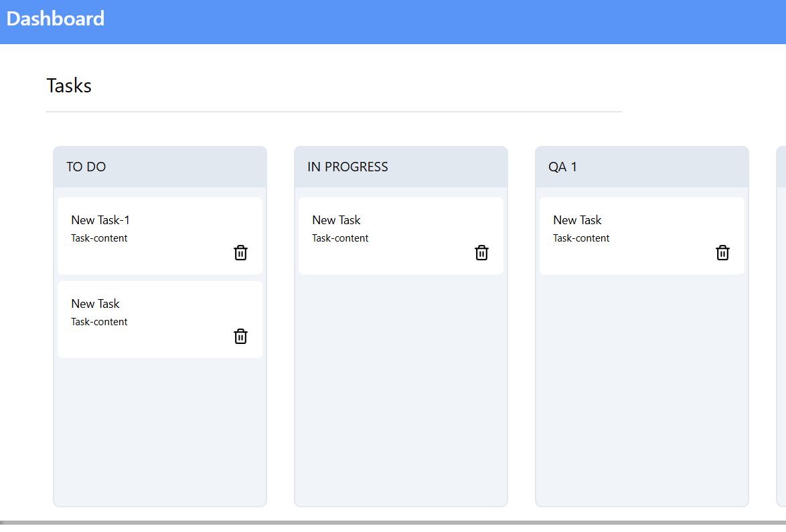This screenshot has width=786, height=532.
Task: Select New Task title in second TO DO card
Action: pyautogui.click(x=95, y=304)
